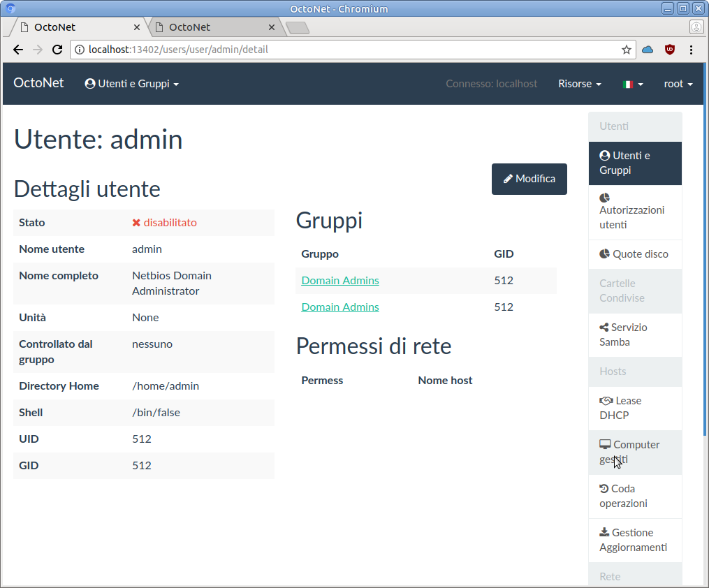Click the red X disabilitato status icon

pyautogui.click(x=136, y=222)
